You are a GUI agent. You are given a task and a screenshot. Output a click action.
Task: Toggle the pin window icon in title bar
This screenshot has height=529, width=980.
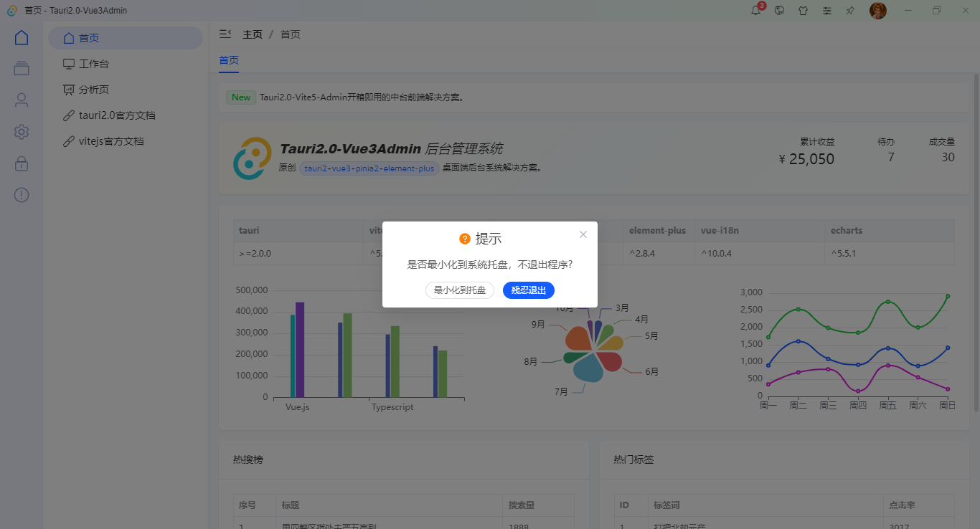point(849,11)
